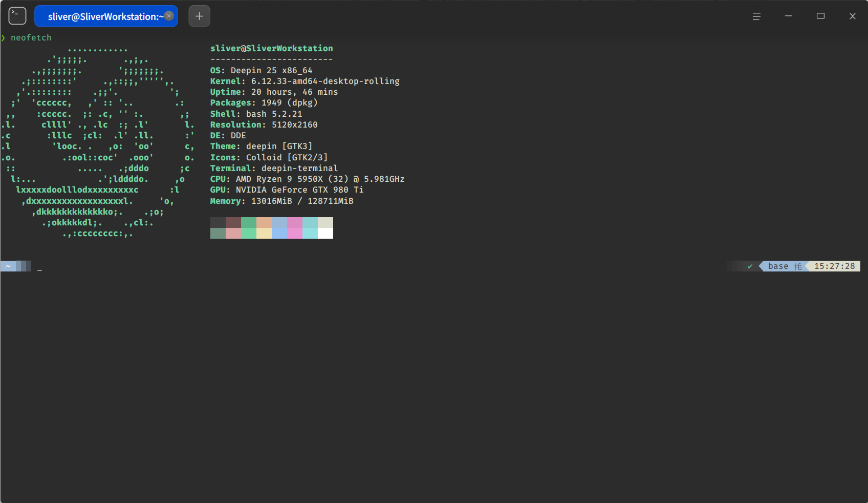Screen dimensions: 868x503
Task: Open the hamburger main menu
Action: tap(756, 16)
